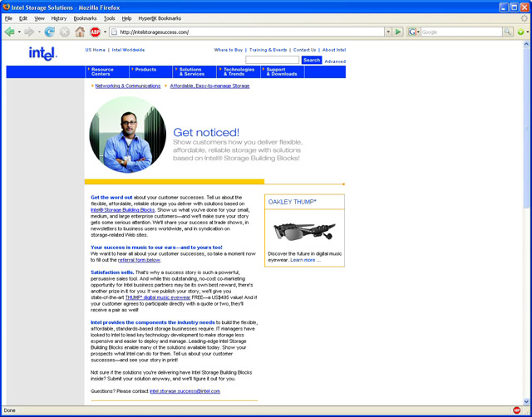This screenshot has width=532, height=417.
Task: Click the greyed Forward arrow button
Action: (30, 32)
